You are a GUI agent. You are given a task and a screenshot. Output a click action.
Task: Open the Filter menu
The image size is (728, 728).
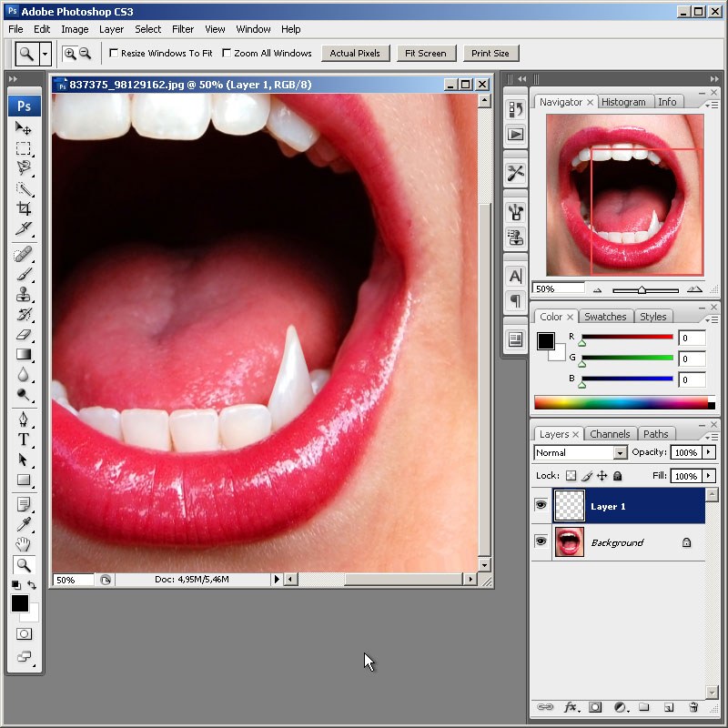pos(183,29)
